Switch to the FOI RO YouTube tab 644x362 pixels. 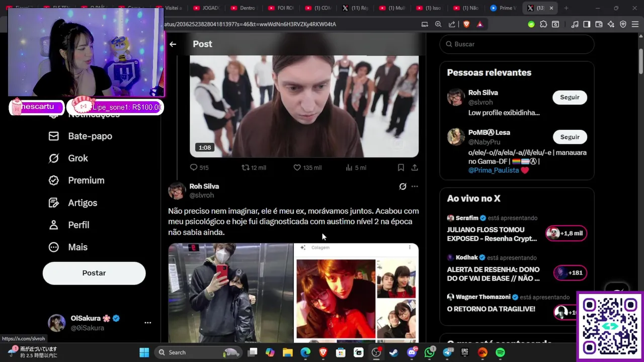(x=281, y=8)
